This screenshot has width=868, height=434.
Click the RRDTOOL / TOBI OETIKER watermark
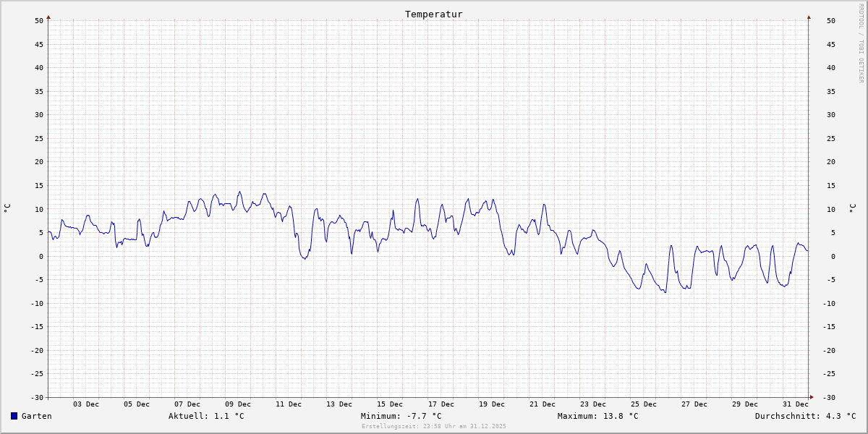coord(861,43)
